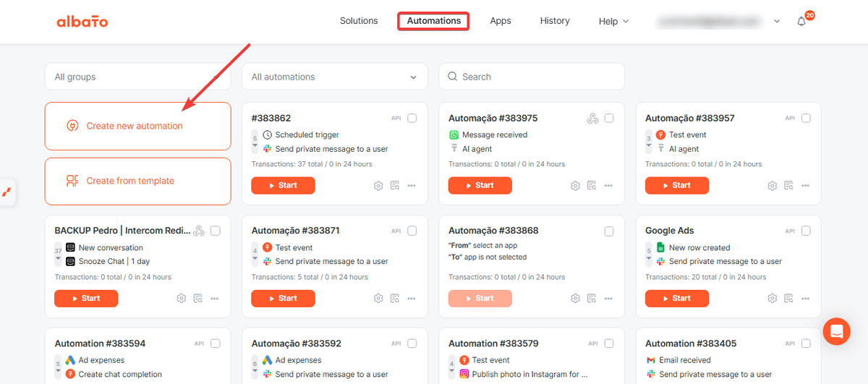Expand steps on Automação #383957
Viewport: 868px width, 384px height.
pos(648,142)
